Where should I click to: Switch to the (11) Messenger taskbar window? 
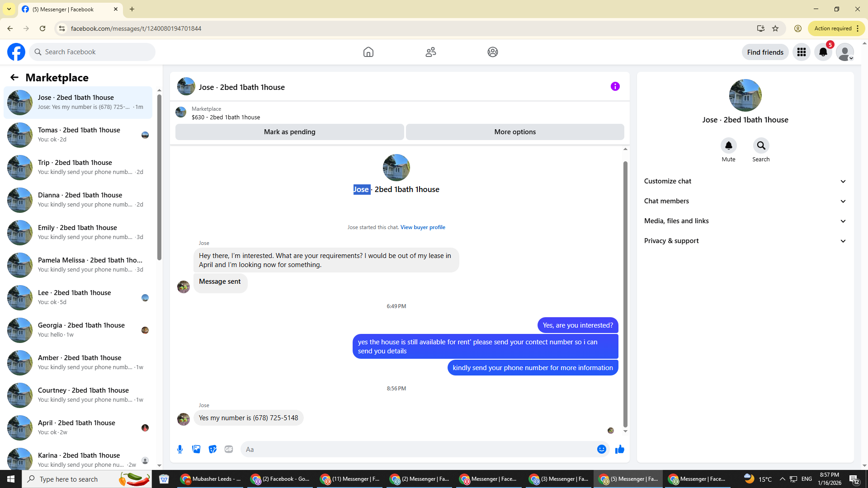point(350,479)
